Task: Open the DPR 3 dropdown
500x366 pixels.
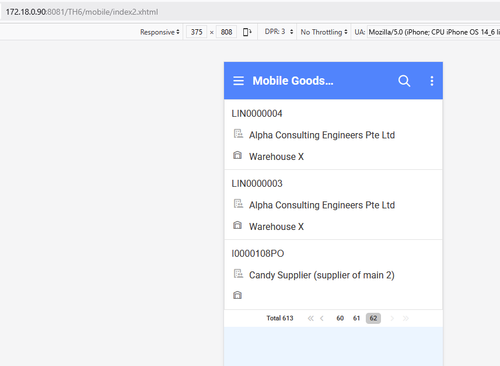Action: click(x=279, y=32)
